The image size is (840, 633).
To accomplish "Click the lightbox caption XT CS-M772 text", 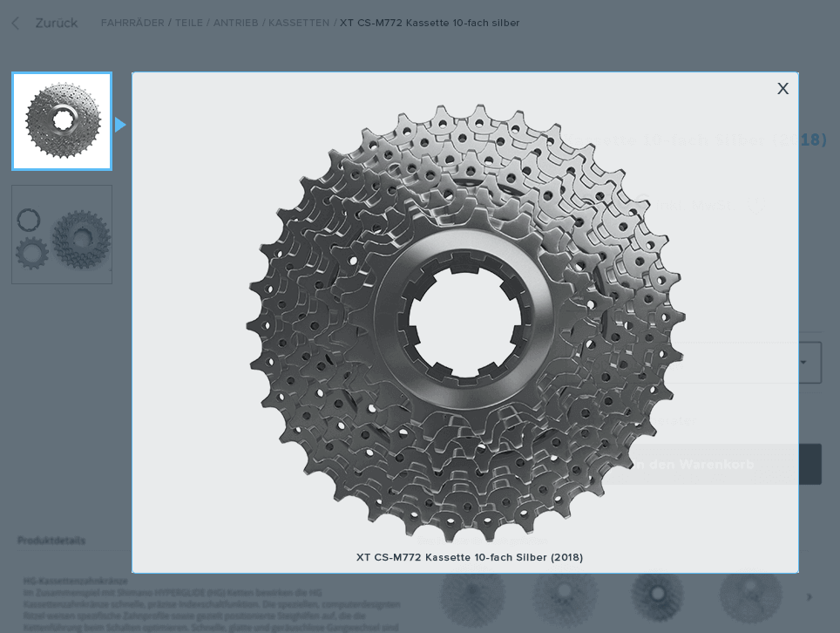I will pyautogui.click(x=469, y=557).
